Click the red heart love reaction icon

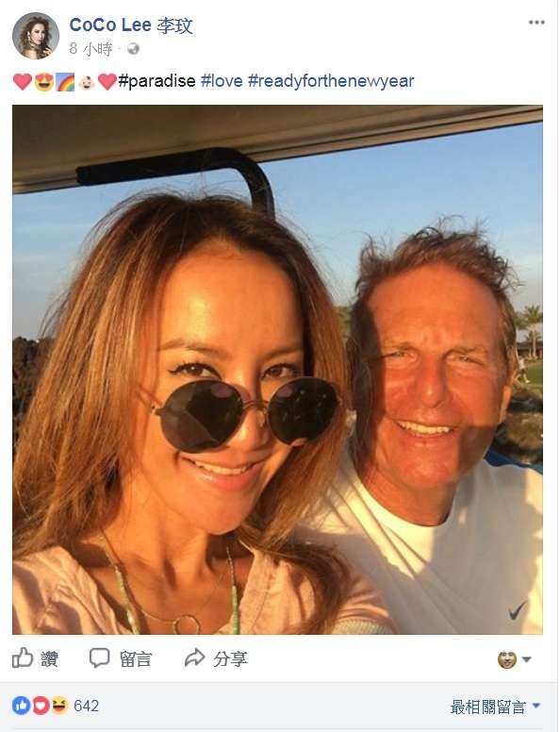pos(41,706)
